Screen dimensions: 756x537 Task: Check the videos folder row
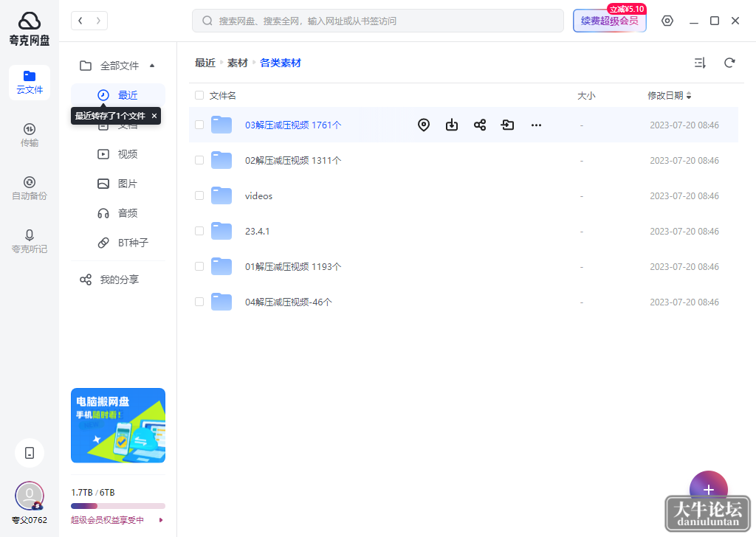(x=199, y=195)
